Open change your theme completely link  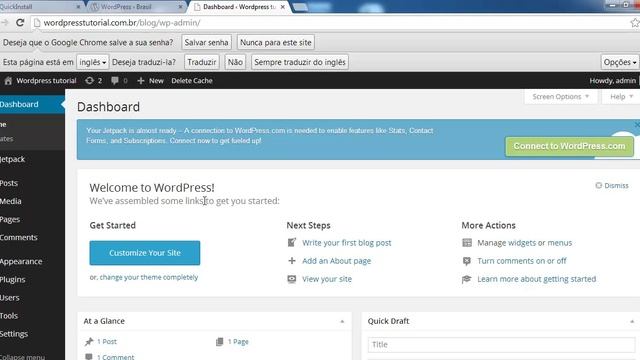click(x=149, y=277)
